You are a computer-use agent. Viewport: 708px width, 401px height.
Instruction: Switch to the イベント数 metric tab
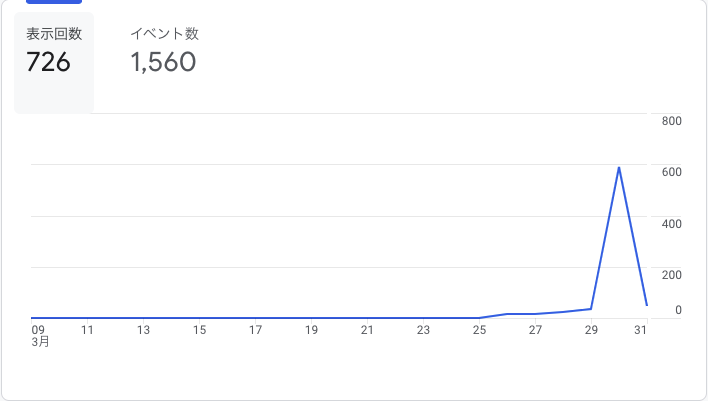[x=164, y=62]
